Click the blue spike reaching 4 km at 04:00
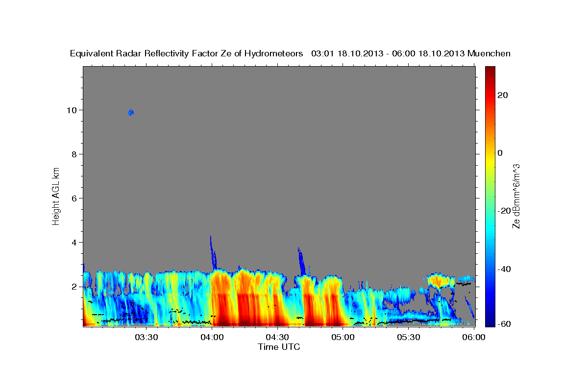Image resolution: width=588 pixels, height=392 pixels. tap(213, 252)
